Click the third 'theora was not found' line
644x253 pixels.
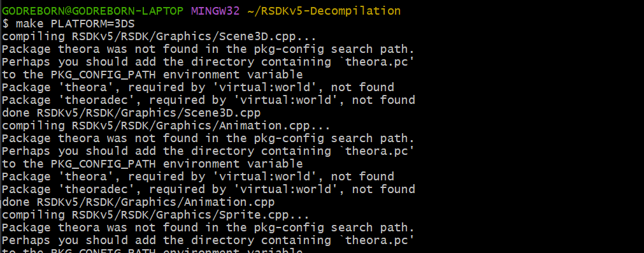[x=208, y=228]
